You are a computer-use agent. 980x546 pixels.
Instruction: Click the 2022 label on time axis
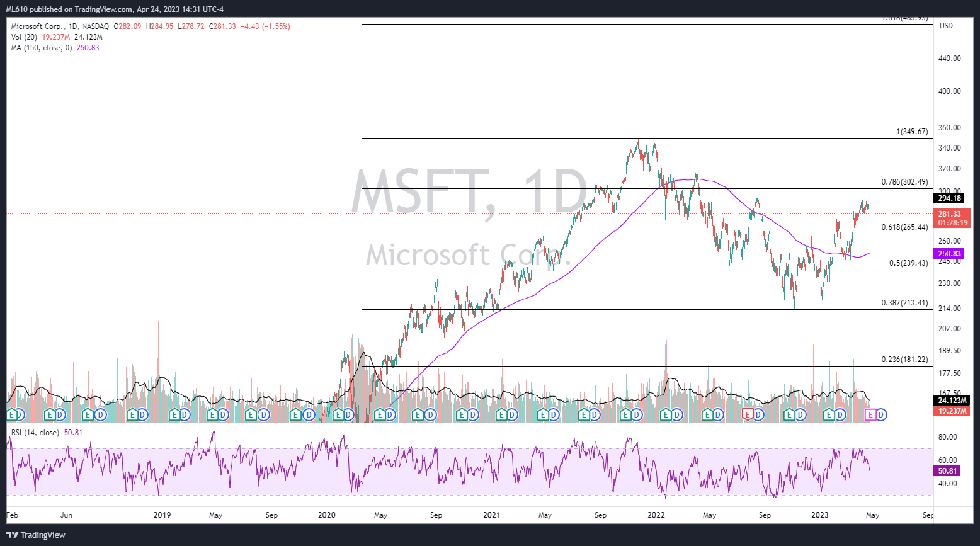click(656, 515)
